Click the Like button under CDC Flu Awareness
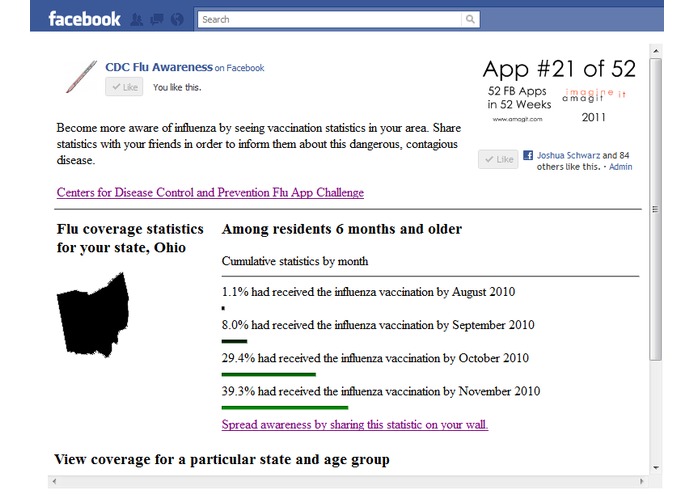 [x=124, y=87]
